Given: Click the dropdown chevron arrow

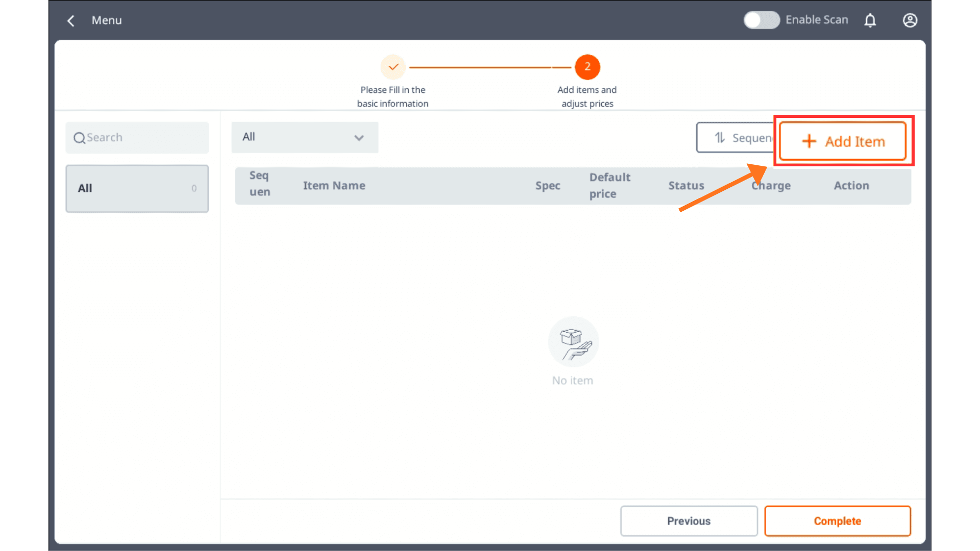Looking at the screenshot, I should [359, 138].
